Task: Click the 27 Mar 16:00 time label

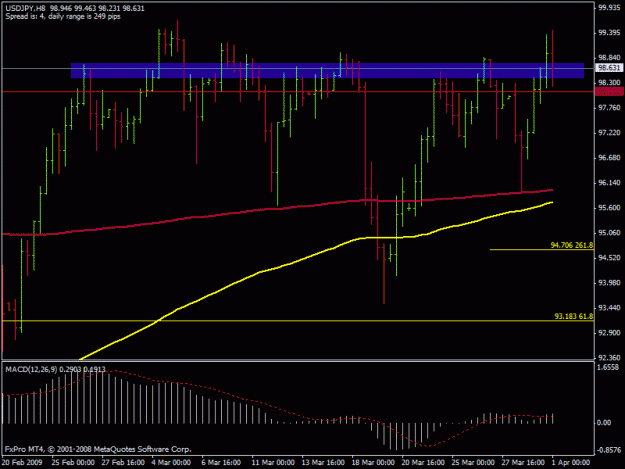Action: 523,463
